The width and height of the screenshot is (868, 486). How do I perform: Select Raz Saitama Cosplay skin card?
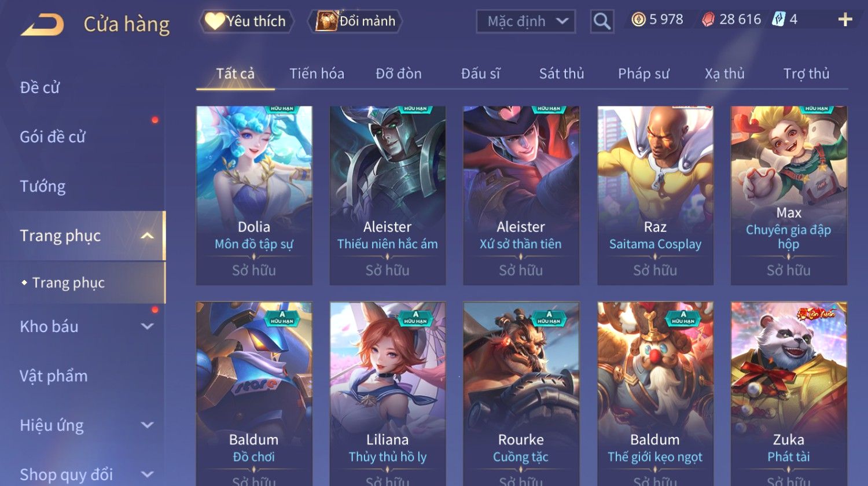(655, 195)
